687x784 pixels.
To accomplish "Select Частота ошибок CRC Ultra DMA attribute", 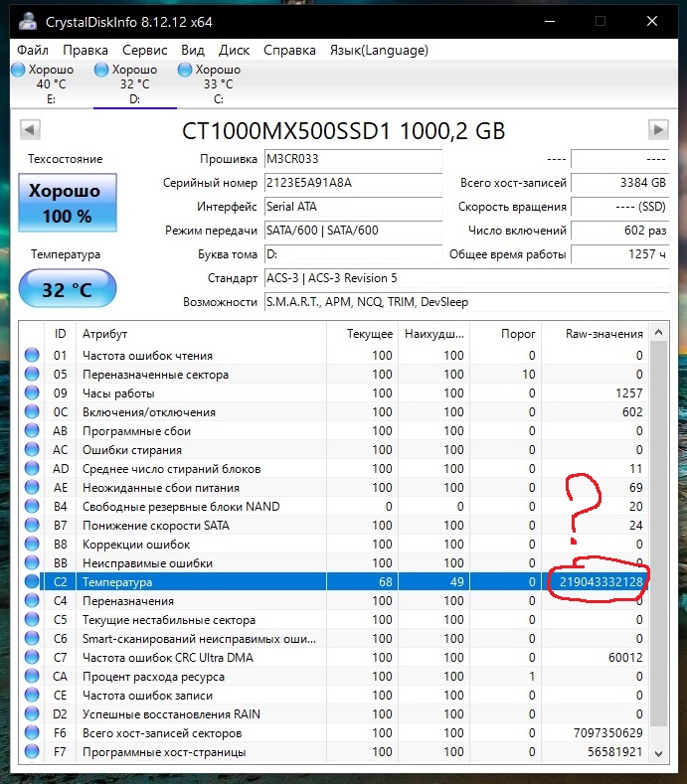I will click(168, 658).
